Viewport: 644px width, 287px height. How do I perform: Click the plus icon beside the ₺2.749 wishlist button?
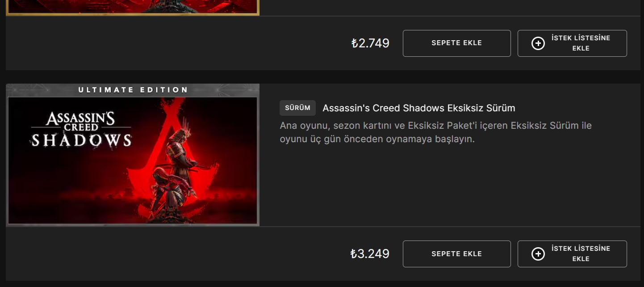pos(538,43)
